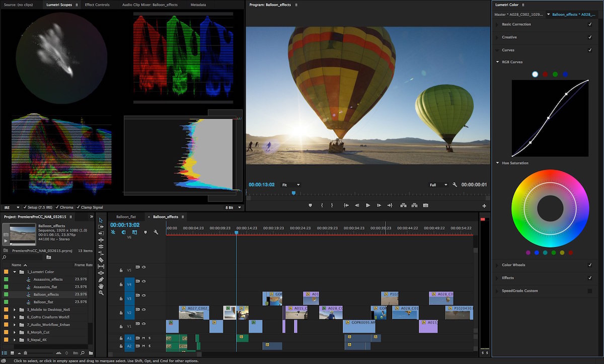Click the Add Marker icon under the Program monitor
The height and width of the screenshot is (364, 604).
310,205
